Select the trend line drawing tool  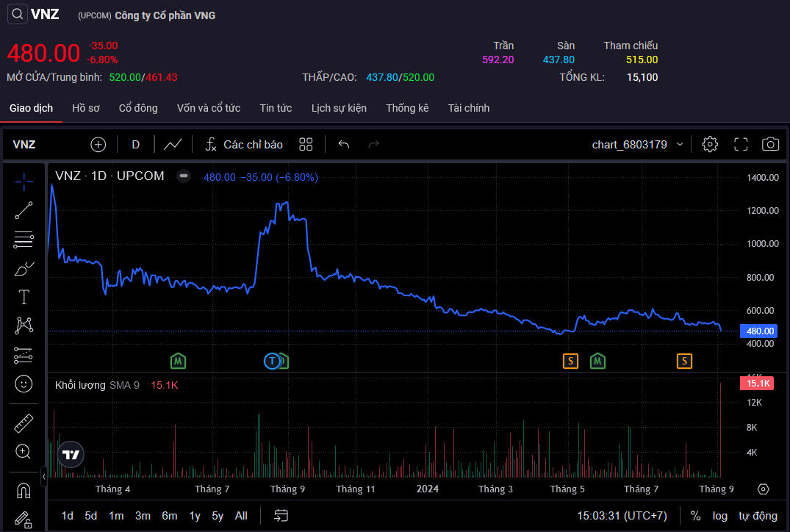coord(24,210)
